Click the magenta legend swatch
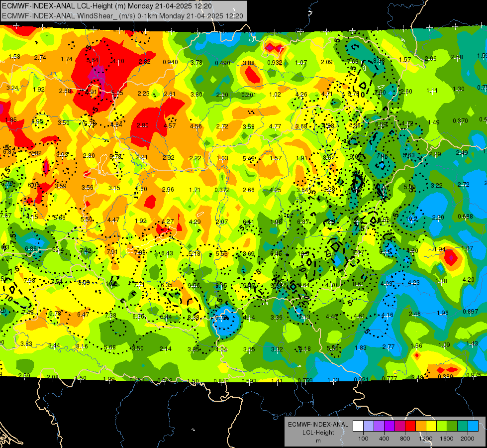Screen dimensions: 487x448 [400, 426]
